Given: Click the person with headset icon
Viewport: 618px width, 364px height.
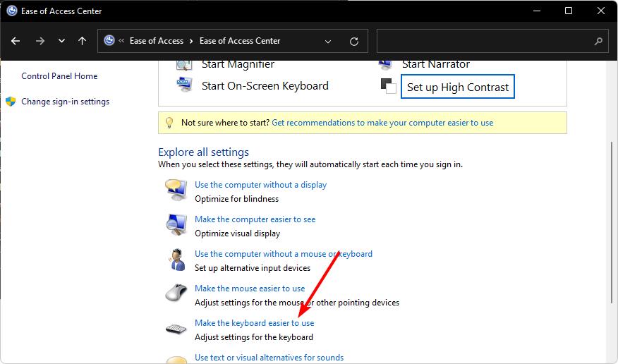Looking at the screenshot, I should pos(177,260).
